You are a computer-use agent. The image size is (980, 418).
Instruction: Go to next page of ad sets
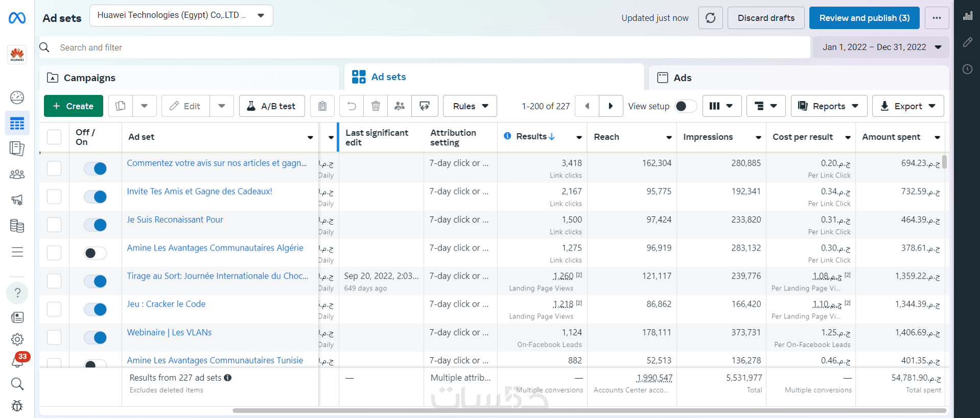[611, 106]
